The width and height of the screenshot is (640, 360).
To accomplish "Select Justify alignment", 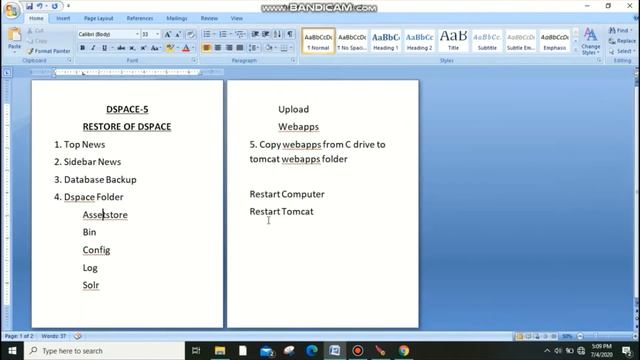I will [240, 48].
